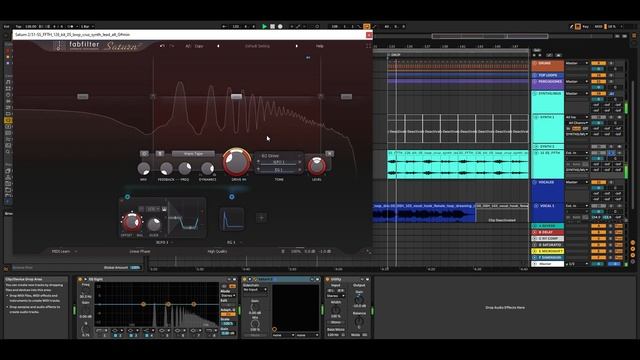Toggle Adaptive Q in EQ Eight
The image size is (640, 360).
(x=228, y=314)
